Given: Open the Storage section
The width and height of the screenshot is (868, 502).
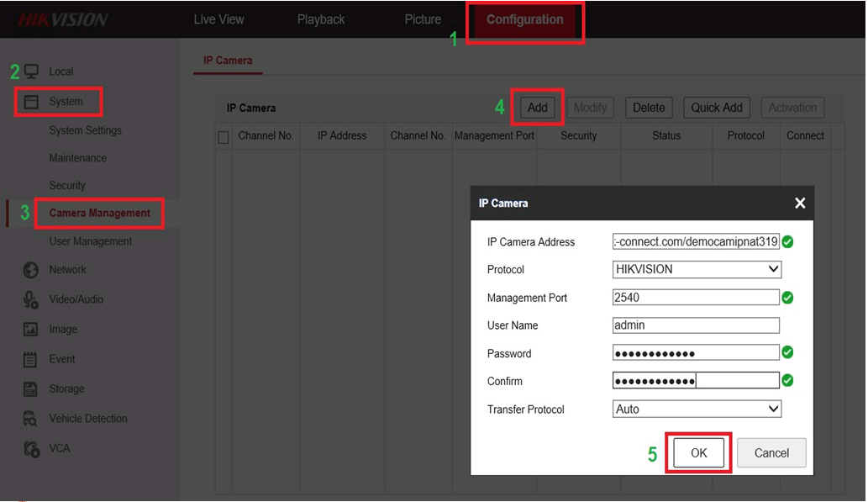Looking at the screenshot, I should point(66,389).
